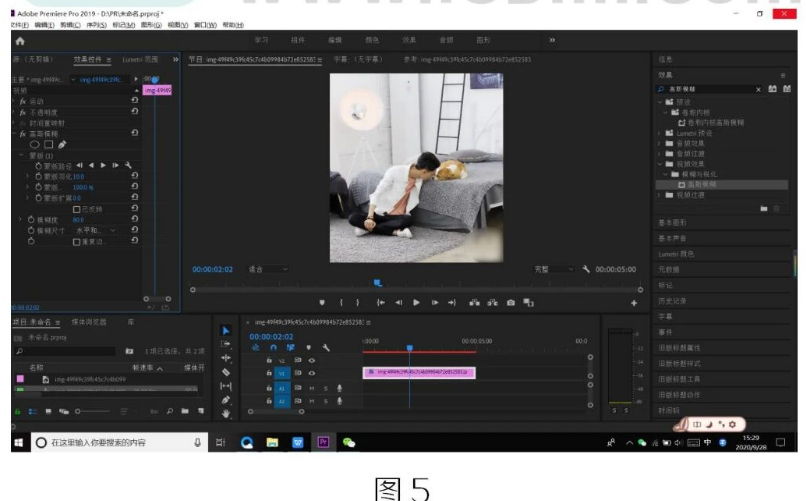Toggle the repeat edge pixels checkbox
The image size is (806, 501).
pos(77,241)
